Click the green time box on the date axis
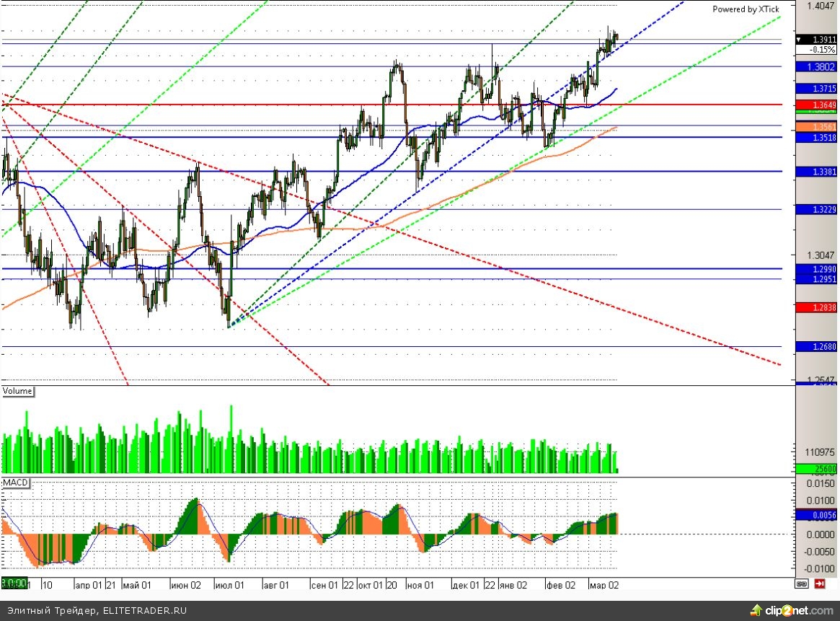The height and width of the screenshot is (621, 840). (x=14, y=583)
